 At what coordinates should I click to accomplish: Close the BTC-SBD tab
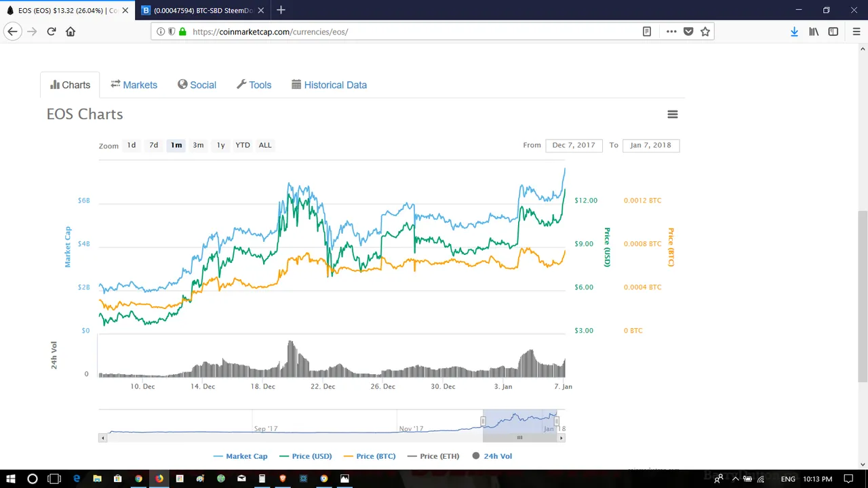tap(260, 10)
